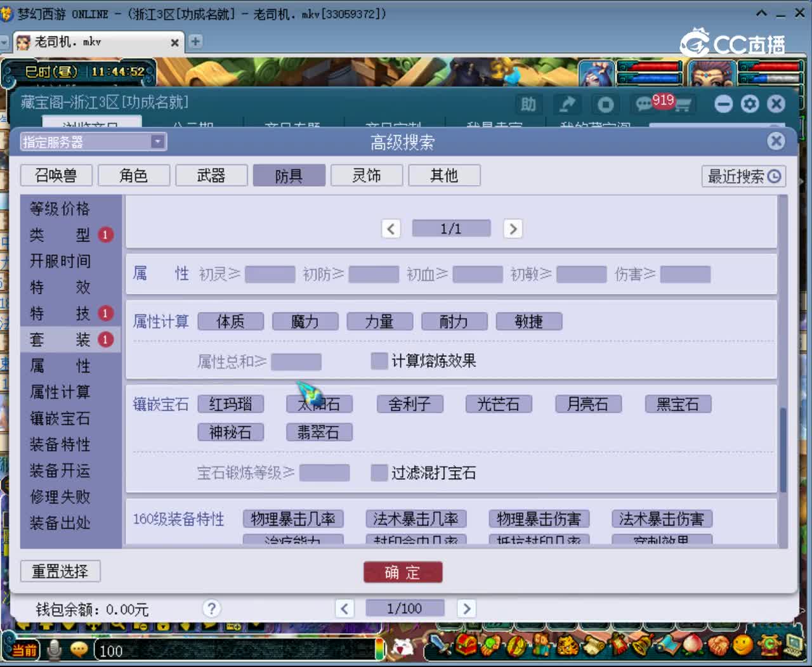Screen dimensions: 812x667
Task: Click the scroll icon in bottom toolbar
Action: [594, 645]
